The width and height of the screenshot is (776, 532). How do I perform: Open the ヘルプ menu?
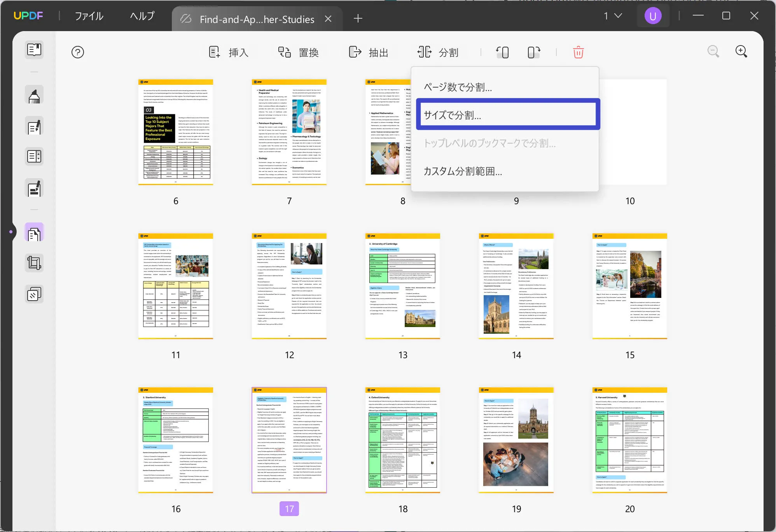142,16
